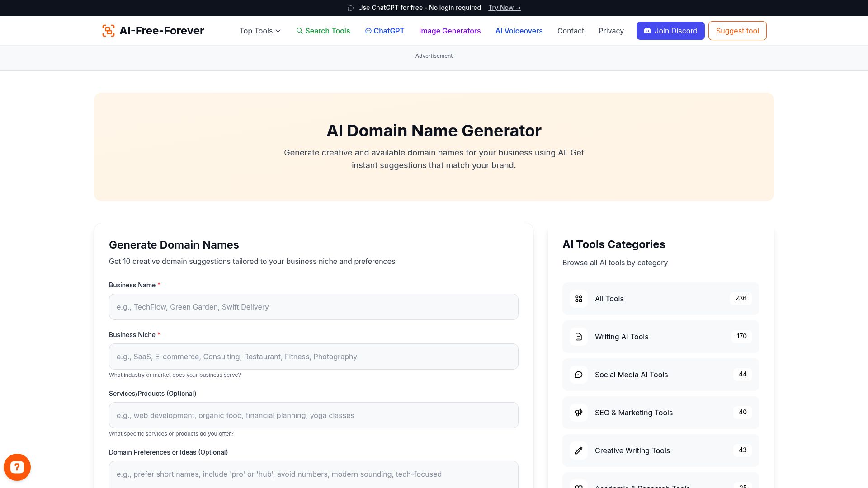Click the AI-Free-Forever logo icon
Image resolution: width=868 pixels, height=488 pixels.
[108, 31]
